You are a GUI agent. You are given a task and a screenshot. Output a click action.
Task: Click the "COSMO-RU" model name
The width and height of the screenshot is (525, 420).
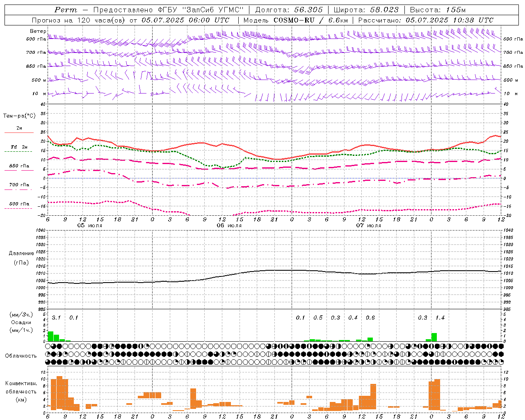295,20
